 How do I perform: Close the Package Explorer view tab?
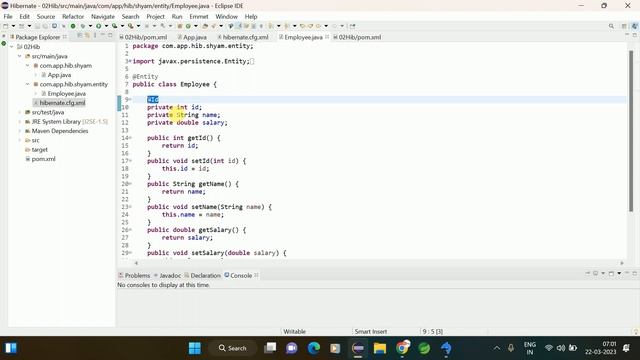pos(65,37)
